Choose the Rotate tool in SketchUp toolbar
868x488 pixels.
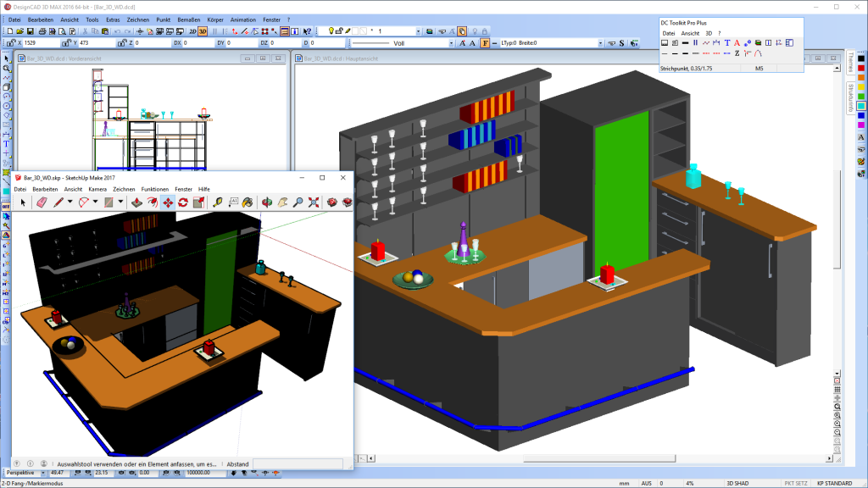click(x=181, y=202)
